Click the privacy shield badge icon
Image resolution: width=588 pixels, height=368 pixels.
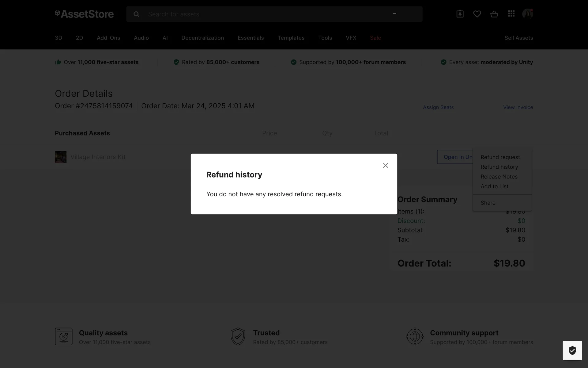(x=572, y=350)
